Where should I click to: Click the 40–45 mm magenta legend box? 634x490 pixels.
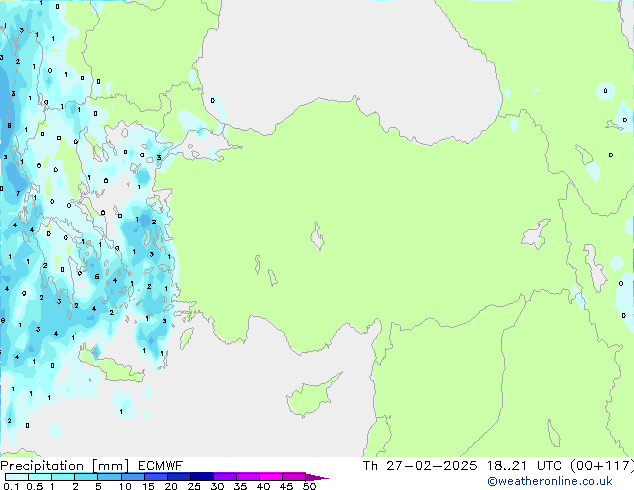point(271,477)
